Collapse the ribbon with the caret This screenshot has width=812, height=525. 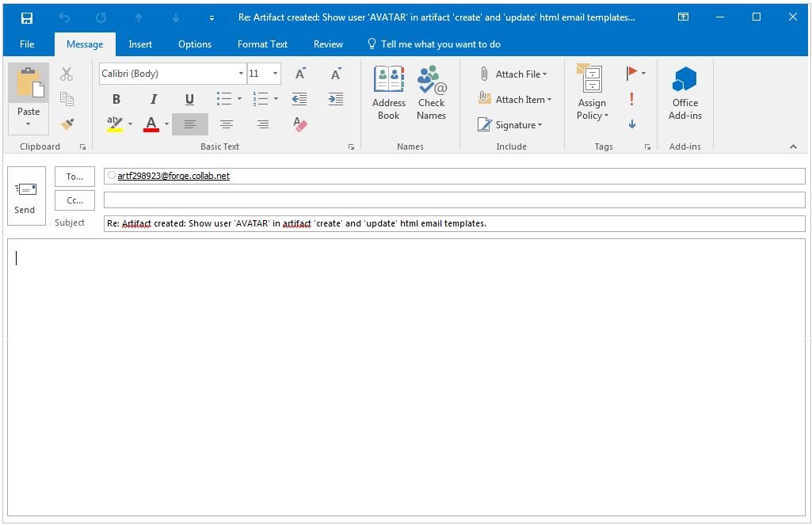pos(793,147)
